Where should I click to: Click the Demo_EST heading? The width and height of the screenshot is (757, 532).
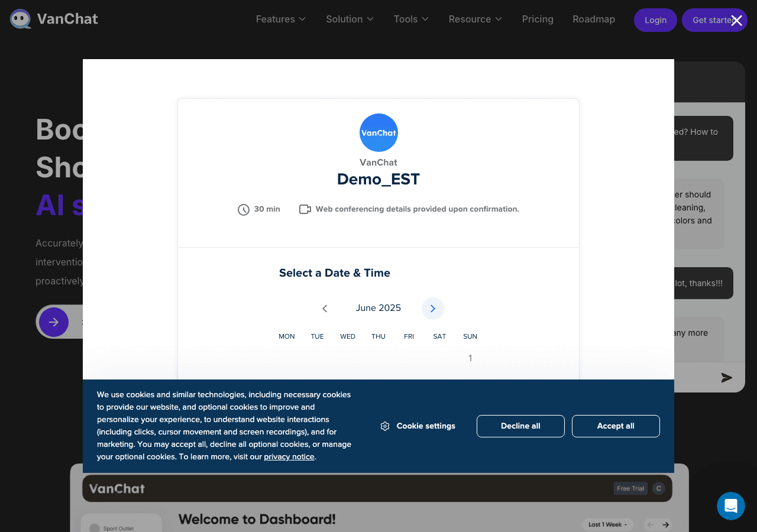pyautogui.click(x=378, y=179)
